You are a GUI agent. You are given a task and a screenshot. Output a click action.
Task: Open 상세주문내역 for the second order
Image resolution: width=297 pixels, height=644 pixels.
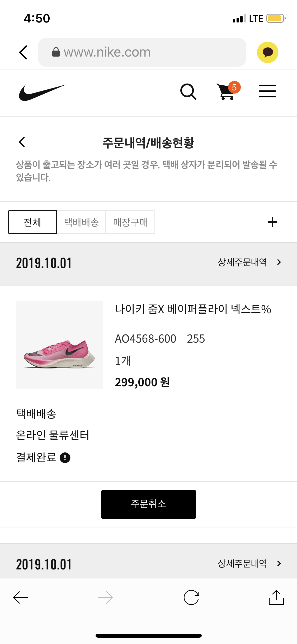tap(249, 564)
